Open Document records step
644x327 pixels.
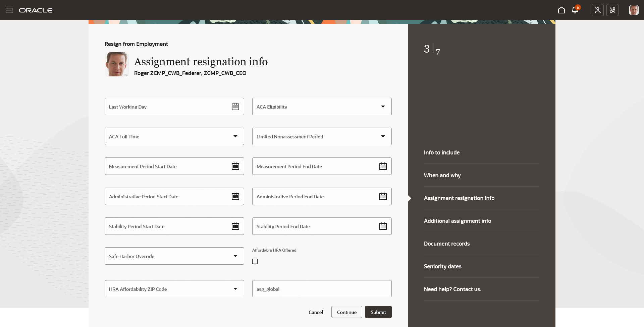point(447,244)
